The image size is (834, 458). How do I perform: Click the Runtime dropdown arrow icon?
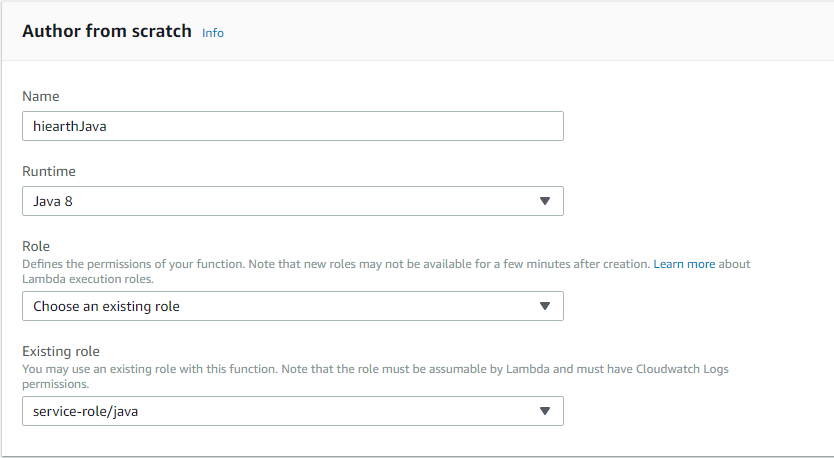coord(545,201)
